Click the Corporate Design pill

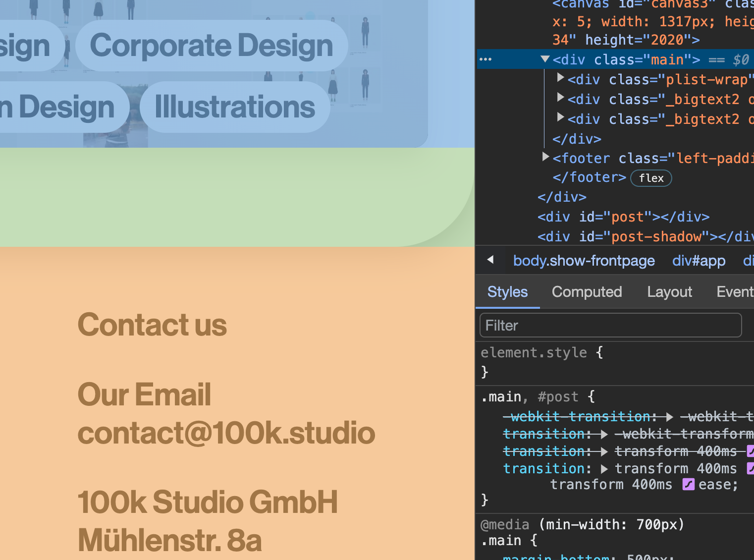point(212,46)
